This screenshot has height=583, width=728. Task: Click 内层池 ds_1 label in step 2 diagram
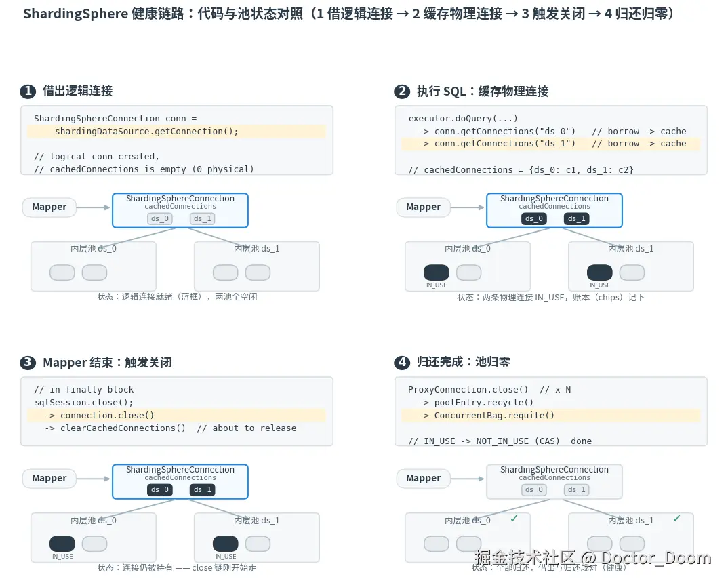[x=630, y=249]
